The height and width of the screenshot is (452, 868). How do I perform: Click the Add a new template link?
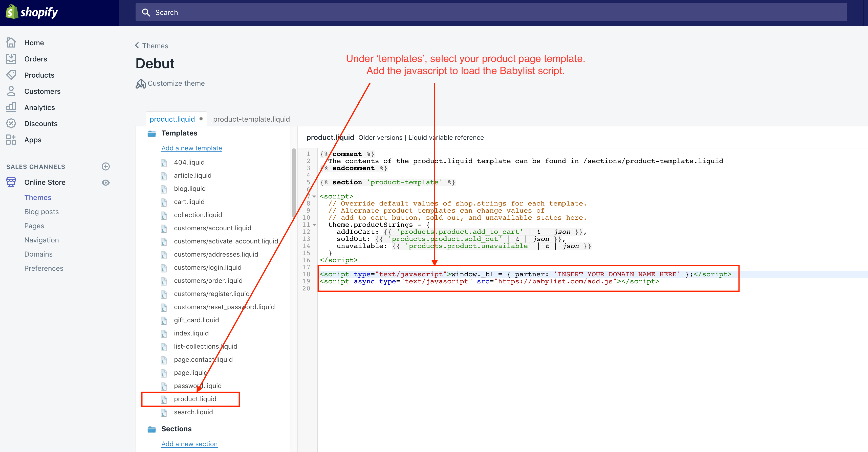191,148
